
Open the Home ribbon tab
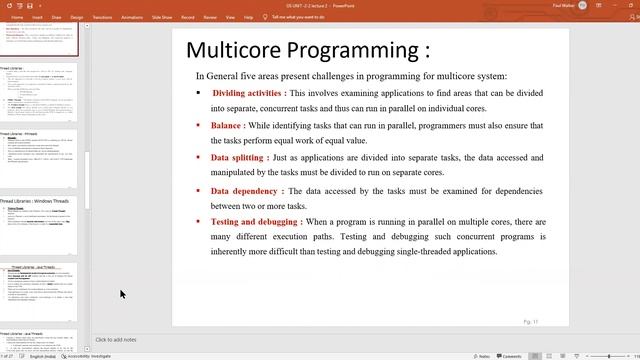[17, 18]
